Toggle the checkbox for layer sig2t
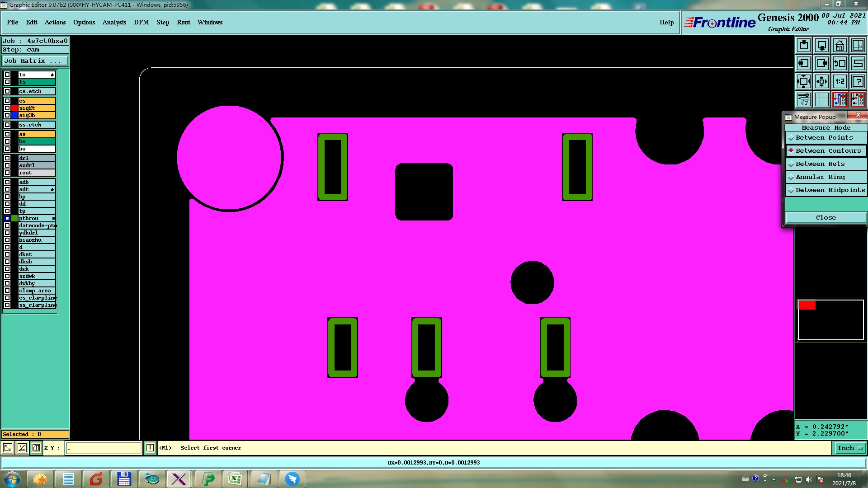The image size is (868, 488). (x=7, y=108)
